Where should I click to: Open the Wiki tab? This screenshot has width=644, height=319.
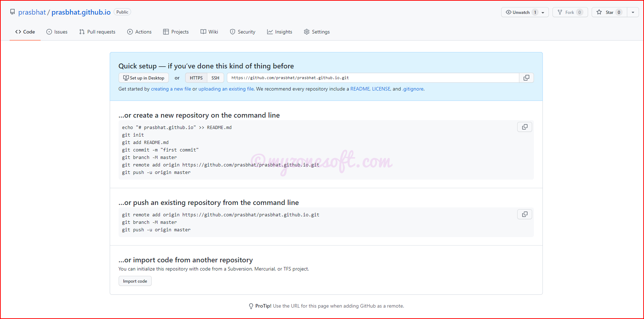point(209,32)
